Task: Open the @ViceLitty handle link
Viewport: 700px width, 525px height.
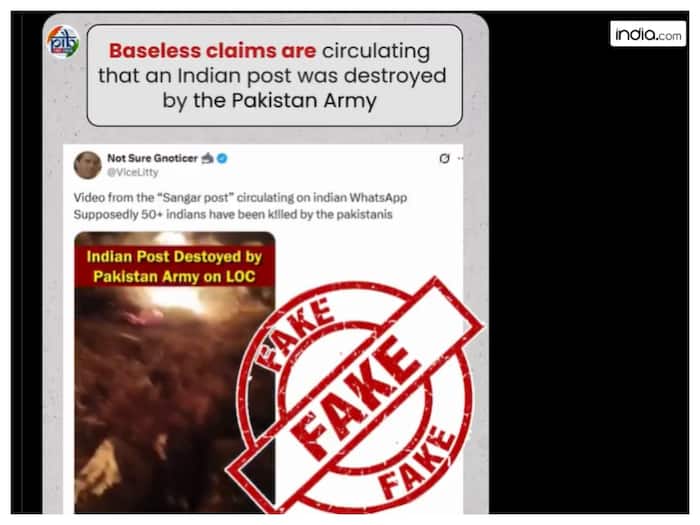Action: click(x=133, y=172)
